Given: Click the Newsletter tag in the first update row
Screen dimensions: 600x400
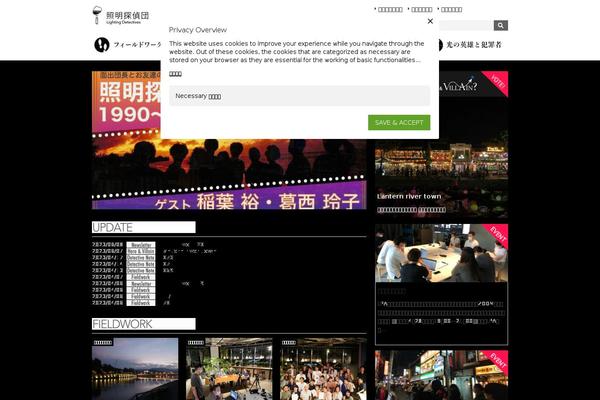Looking at the screenshot, I should pos(141,245).
